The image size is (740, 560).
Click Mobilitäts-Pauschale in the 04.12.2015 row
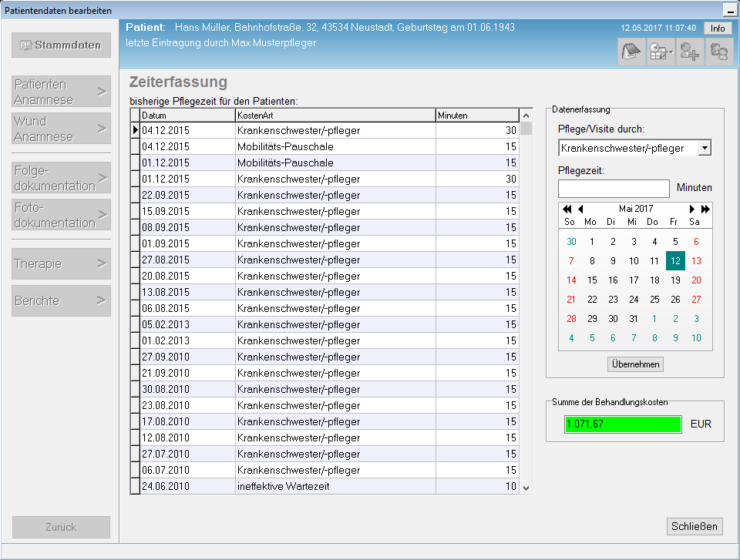pos(335,146)
